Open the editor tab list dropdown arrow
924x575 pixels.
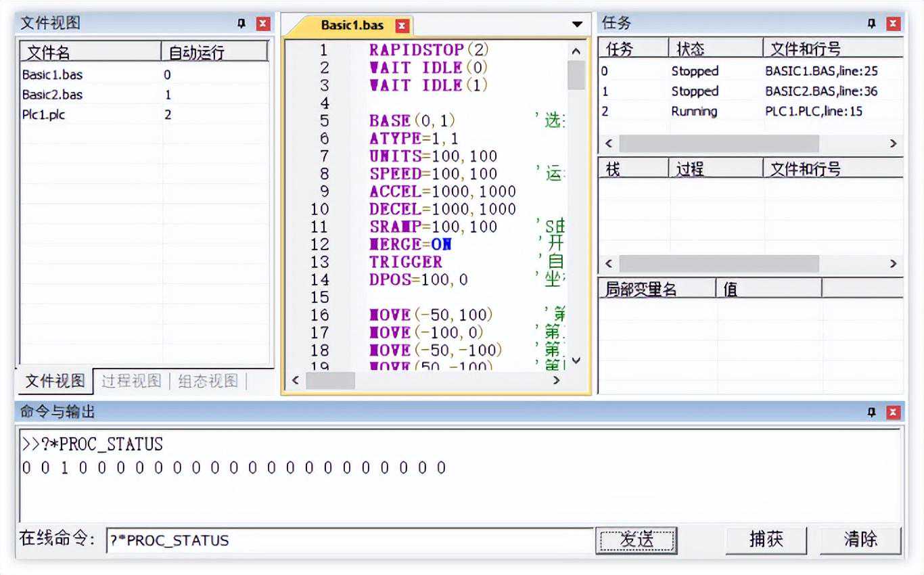pos(577,25)
